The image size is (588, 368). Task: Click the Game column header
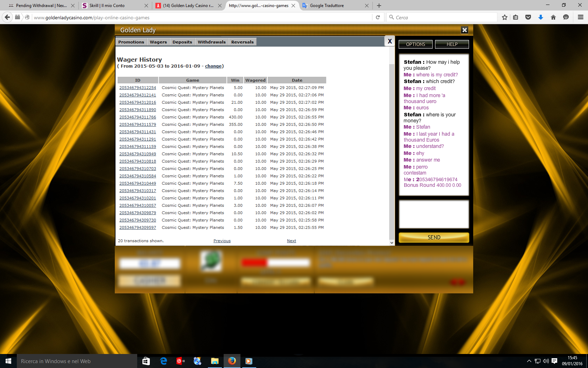click(192, 80)
